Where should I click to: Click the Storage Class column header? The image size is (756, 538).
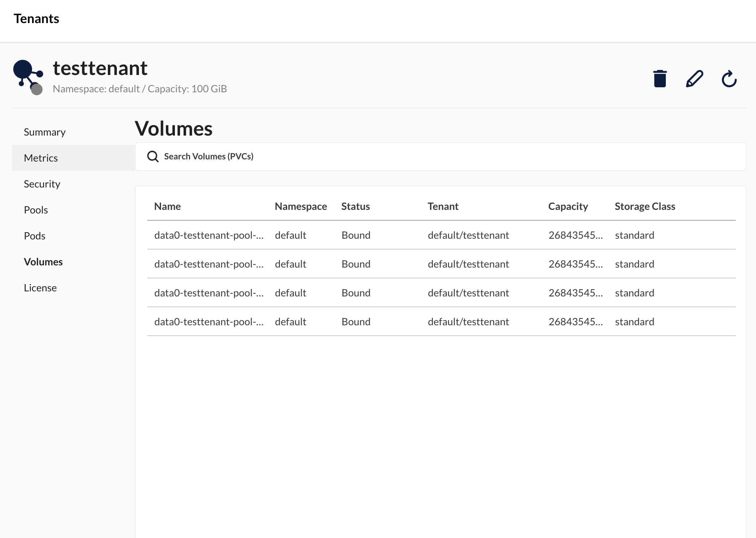pos(645,207)
